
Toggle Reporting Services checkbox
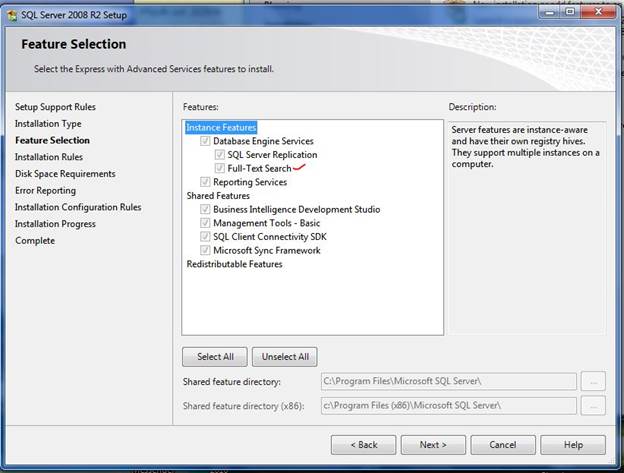205,182
